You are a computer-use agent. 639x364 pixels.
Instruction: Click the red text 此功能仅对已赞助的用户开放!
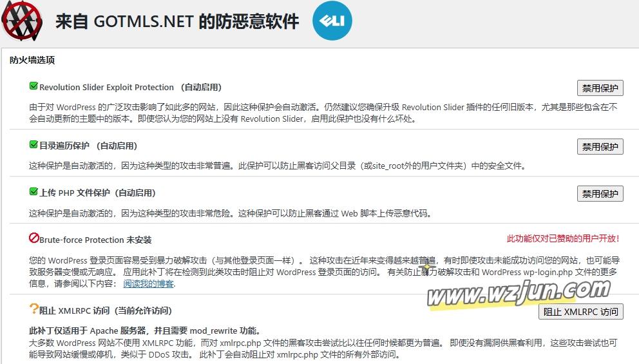coord(563,239)
